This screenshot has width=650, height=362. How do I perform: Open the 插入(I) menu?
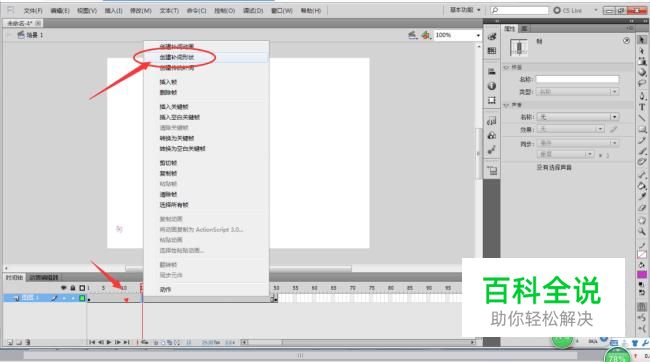click(113, 10)
